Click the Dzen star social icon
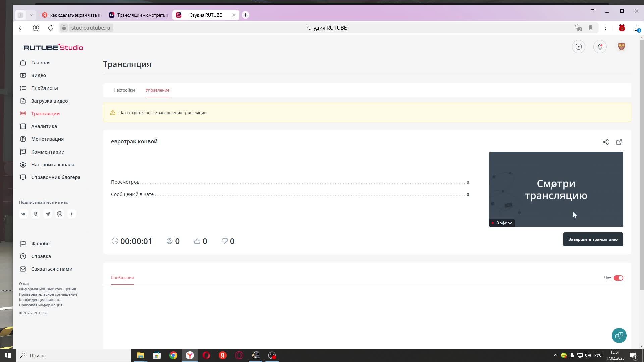 (72, 214)
